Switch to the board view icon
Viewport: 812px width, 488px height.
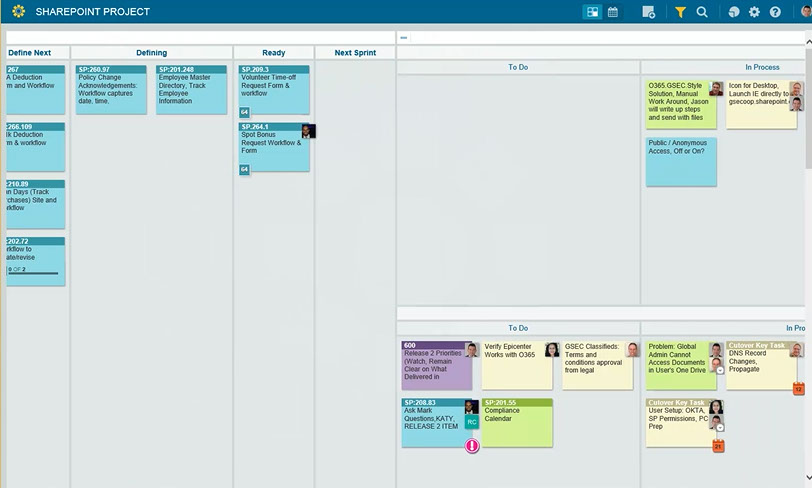click(x=592, y=12)
